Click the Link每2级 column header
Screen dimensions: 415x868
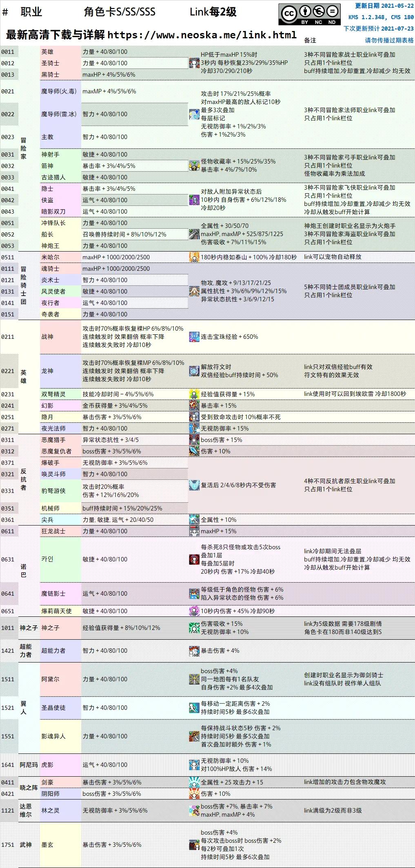tap(213, 12)
